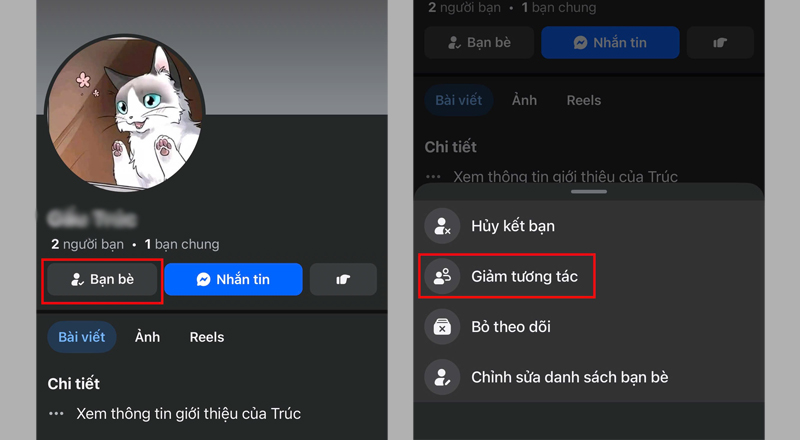Select the dimmed Ảnh tab on right screen

coord(524,100)
